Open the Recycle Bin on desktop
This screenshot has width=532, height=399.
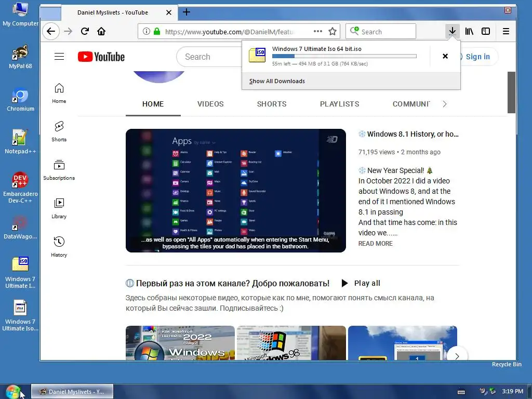[507, 364]
